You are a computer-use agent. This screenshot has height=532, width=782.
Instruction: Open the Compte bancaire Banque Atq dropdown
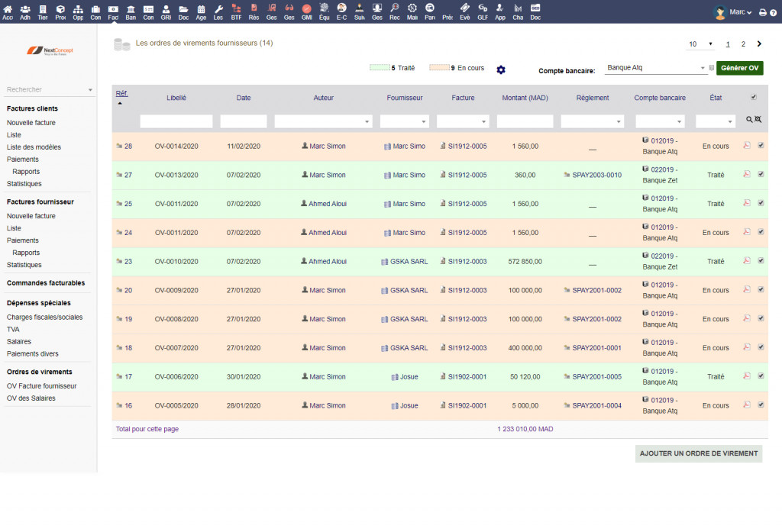656,68
